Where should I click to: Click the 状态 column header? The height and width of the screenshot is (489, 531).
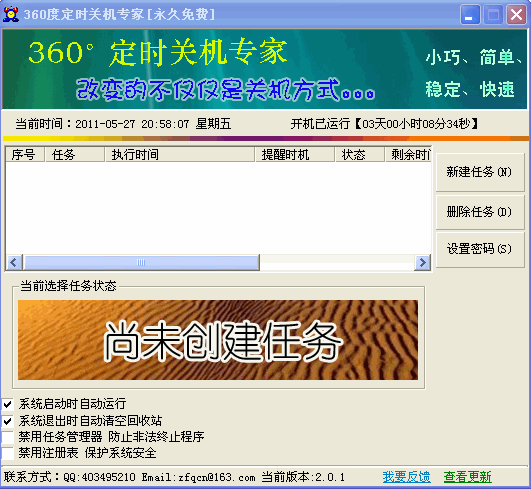[x=360, y=155]
